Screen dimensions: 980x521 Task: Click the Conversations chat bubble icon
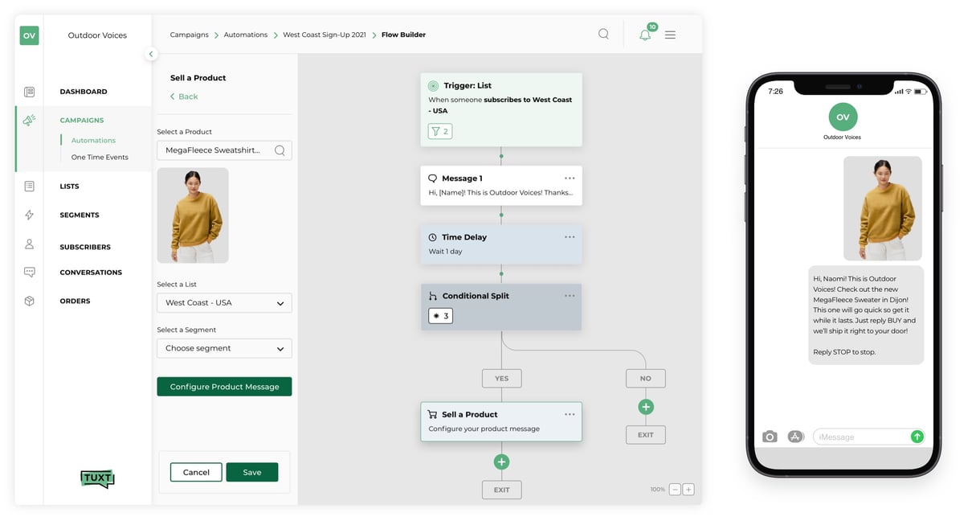click(29, 273)
